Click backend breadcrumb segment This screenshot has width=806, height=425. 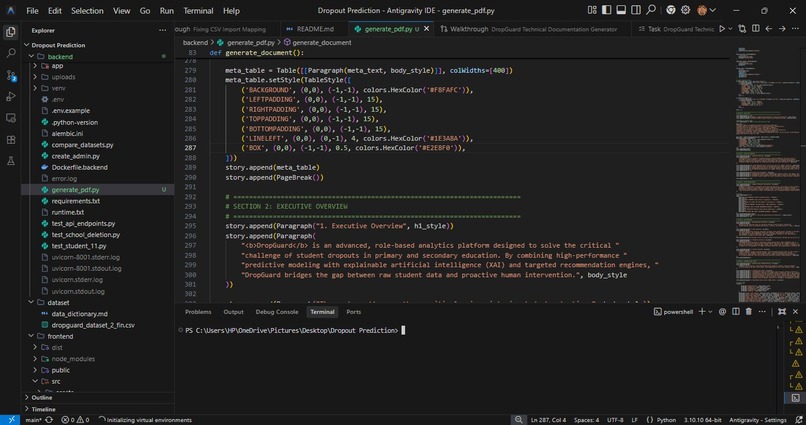pyautogui.click(x=195, y=43)
